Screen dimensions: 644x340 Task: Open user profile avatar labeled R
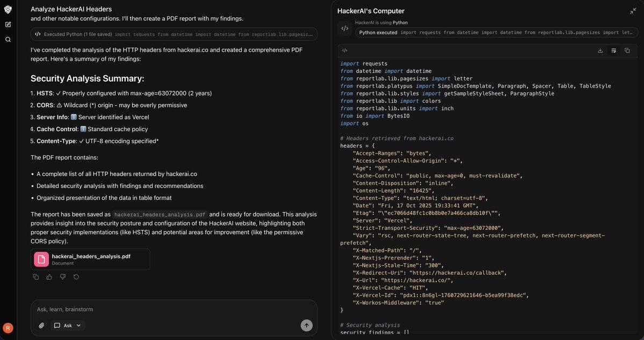tap(8, 328)
